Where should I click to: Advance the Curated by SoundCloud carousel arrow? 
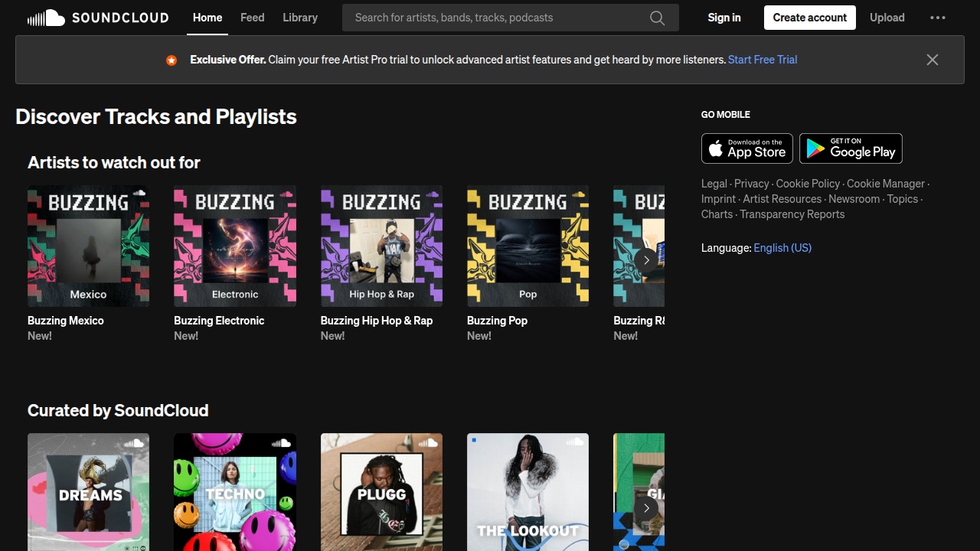pyautogui.click(x=646, y=508)
